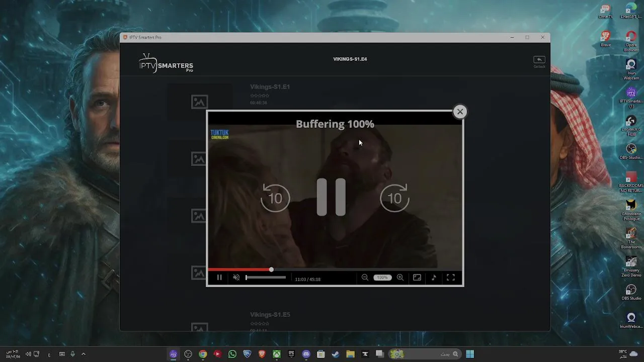
Task: Click the system tray volume icon
Action: click(x=28, y=354)
